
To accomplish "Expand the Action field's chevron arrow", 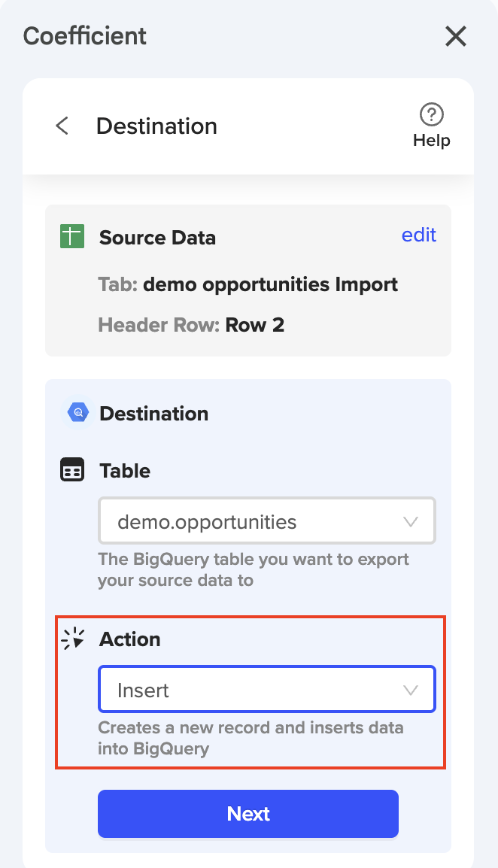I will point(411,690).
